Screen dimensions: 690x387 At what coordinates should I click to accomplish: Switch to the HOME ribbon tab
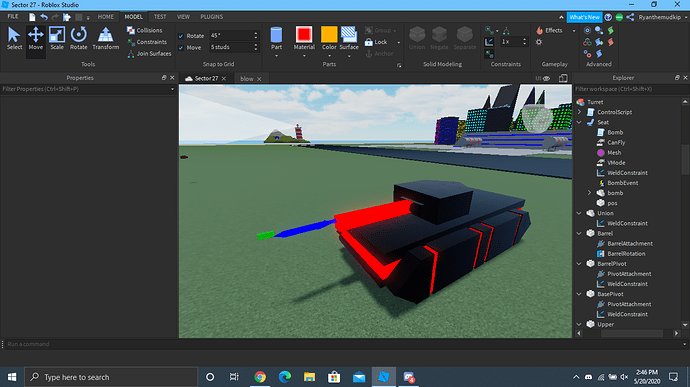pyautogui.click(x=106, y=17)
